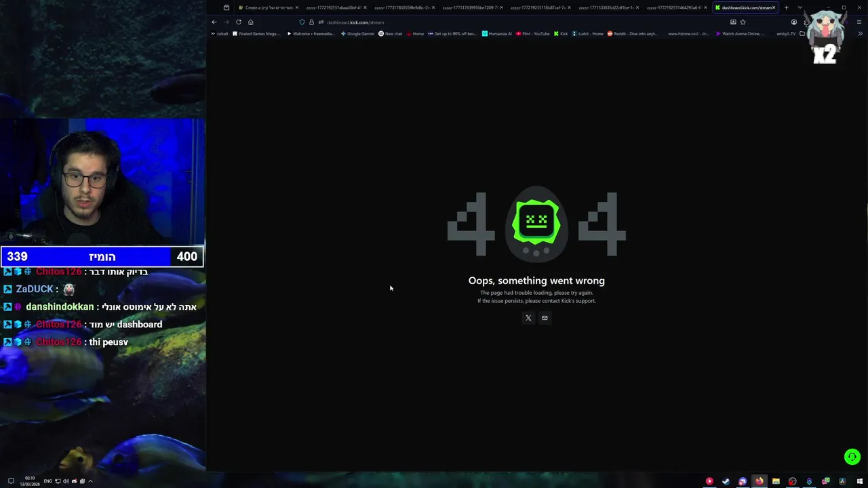Viewport: 868px width, 488px height.
Task: Open the email support icon
Action: click(545, 318)
